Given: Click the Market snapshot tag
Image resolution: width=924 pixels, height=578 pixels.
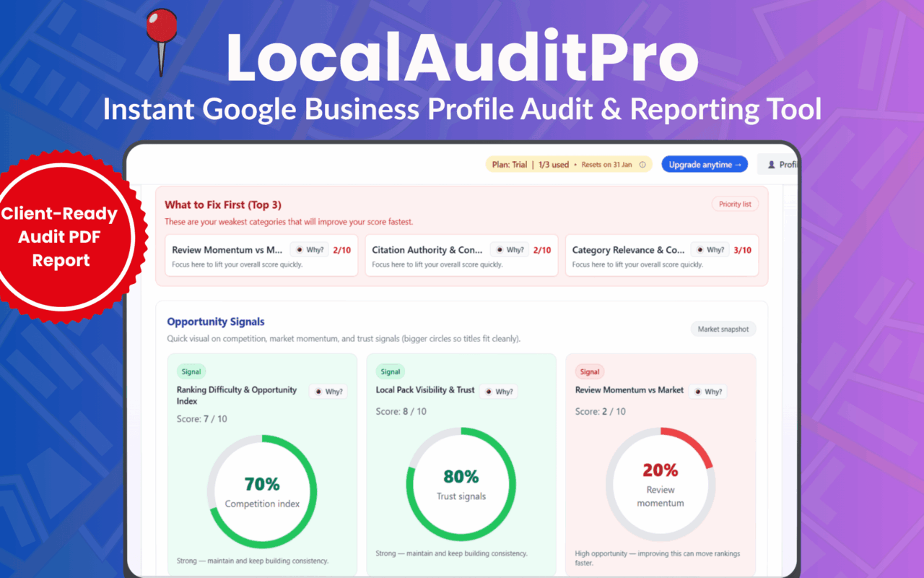Looking at the screenshot, I should pyautogui.click(x=723, y=329).
